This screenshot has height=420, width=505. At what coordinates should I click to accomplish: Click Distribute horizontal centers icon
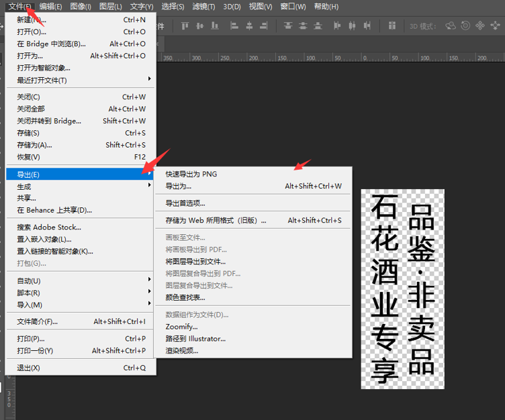(352, 25)
